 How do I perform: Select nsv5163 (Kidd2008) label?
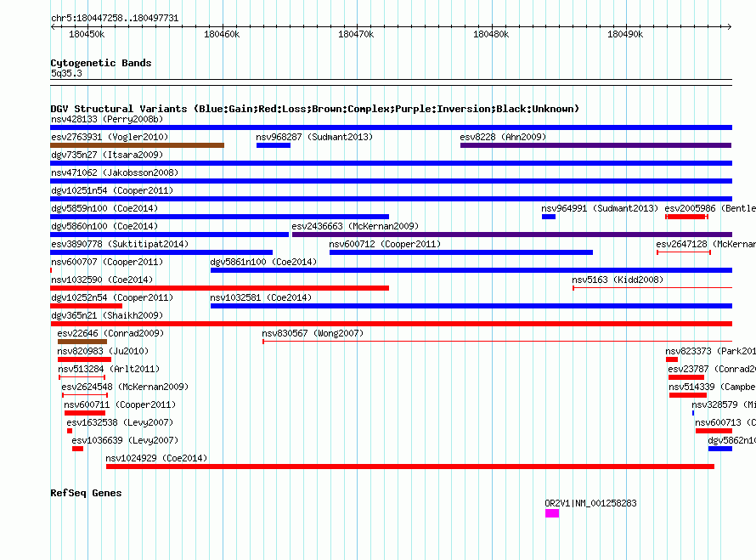click(618, 280)
